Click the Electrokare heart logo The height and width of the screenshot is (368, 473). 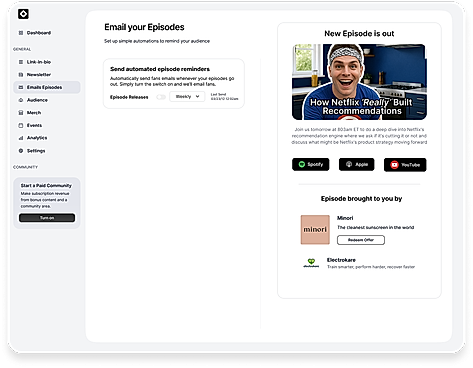[x=311, y=263]
